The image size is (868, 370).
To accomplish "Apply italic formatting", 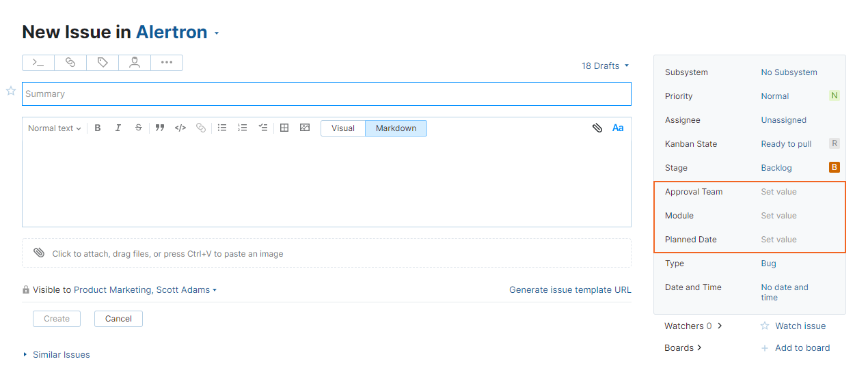I will click(x=118, y=128).
